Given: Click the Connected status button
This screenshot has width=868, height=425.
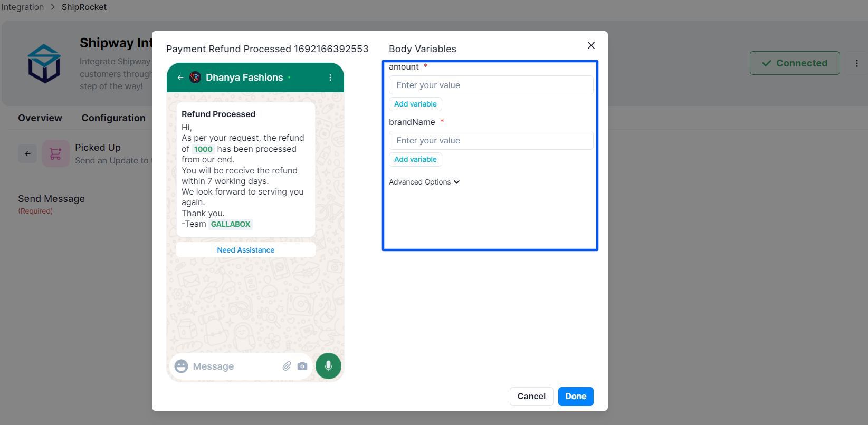Looking at the screenshot, I should pos(795,63).
